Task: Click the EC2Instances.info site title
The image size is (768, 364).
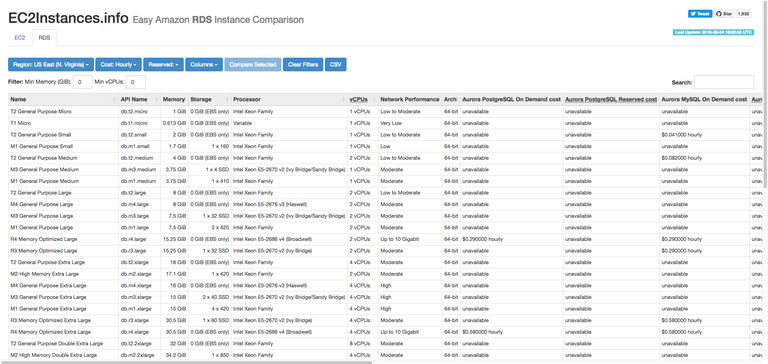Action: 68,19
